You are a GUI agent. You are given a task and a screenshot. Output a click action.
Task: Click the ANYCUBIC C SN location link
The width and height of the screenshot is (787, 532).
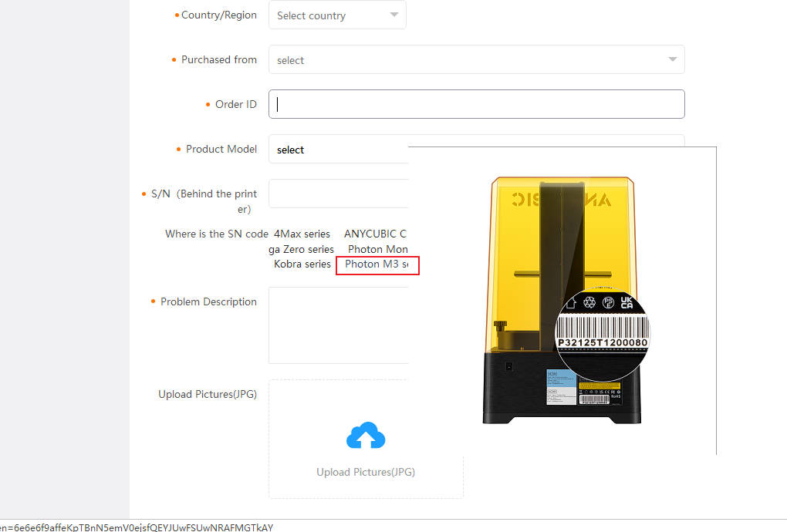coord(375,234)
